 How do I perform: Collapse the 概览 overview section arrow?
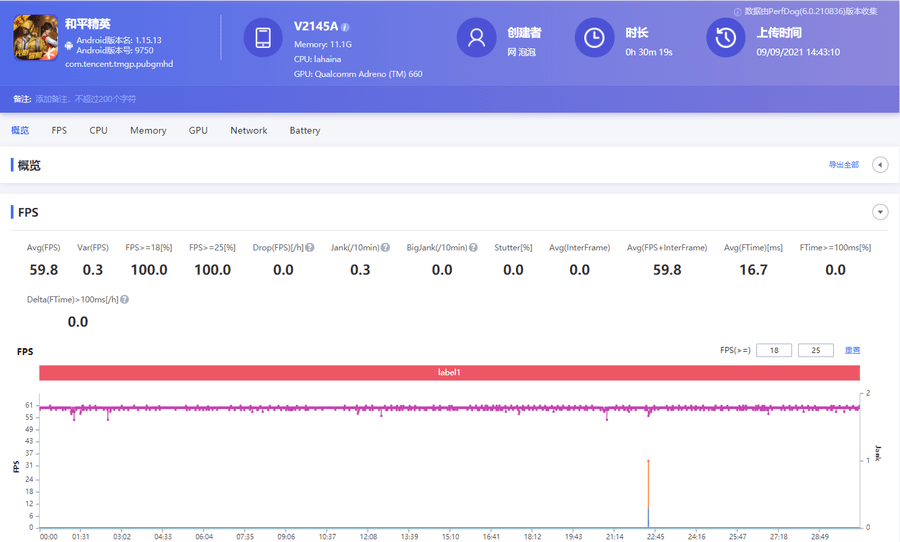(880, 165)
